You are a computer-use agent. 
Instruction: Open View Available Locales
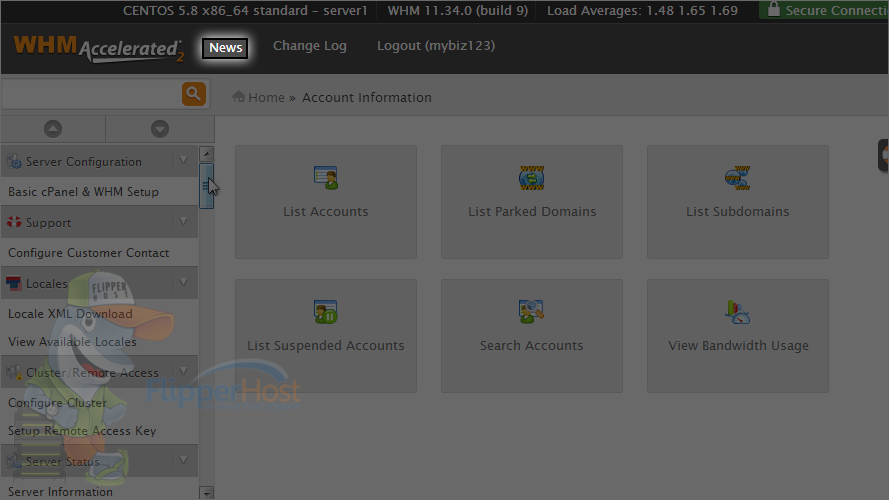[72, 342]
